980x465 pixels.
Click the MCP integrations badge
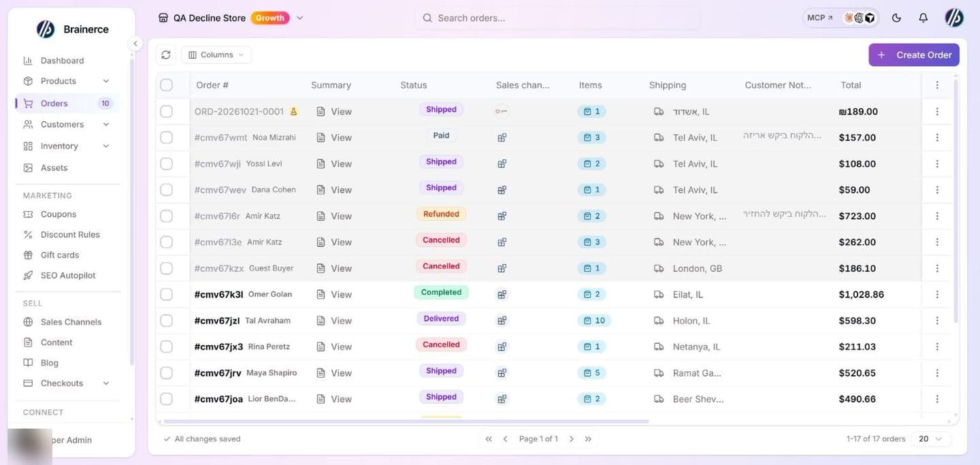pos(841,18)
